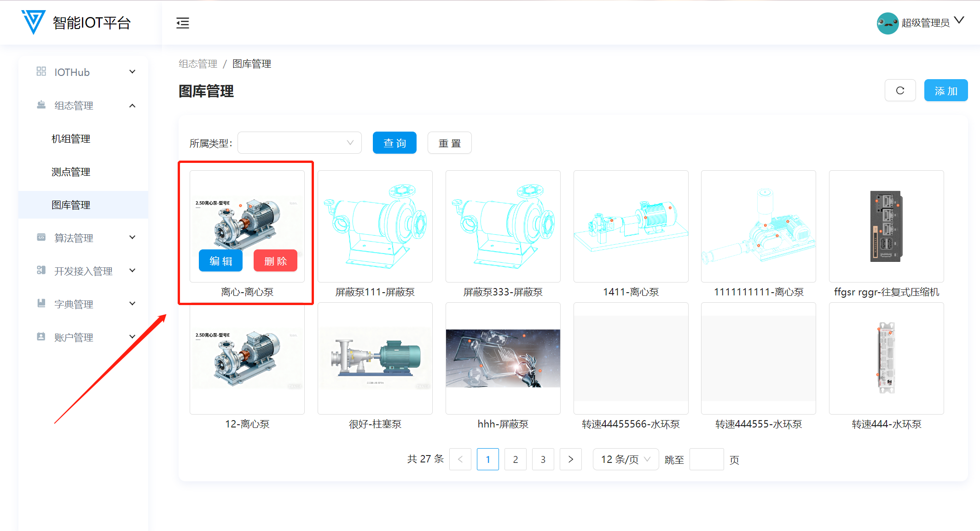This screenshot has height=531, width=980.
Task: Click the IOTHub grid icon
Action: (x=41, y=71)
